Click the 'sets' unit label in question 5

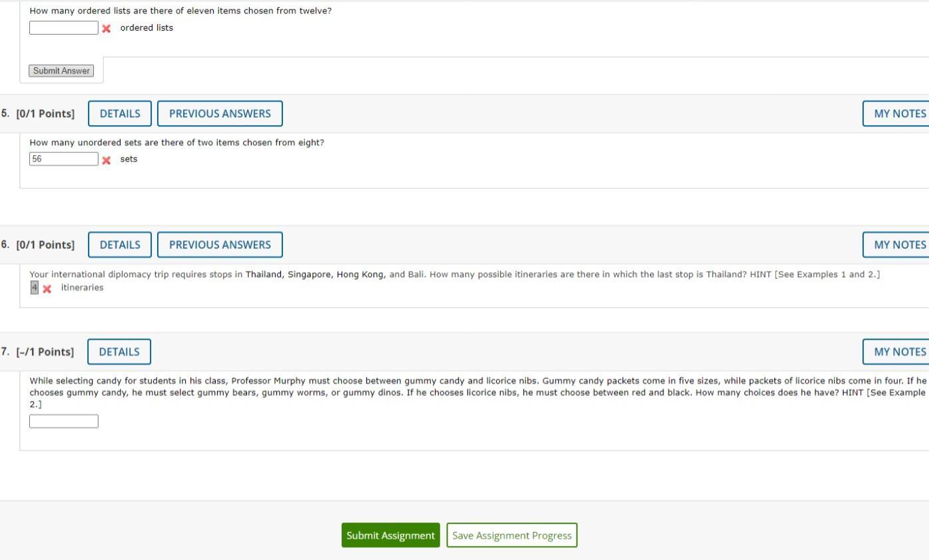pyautogui.click(x=129, y=159)
